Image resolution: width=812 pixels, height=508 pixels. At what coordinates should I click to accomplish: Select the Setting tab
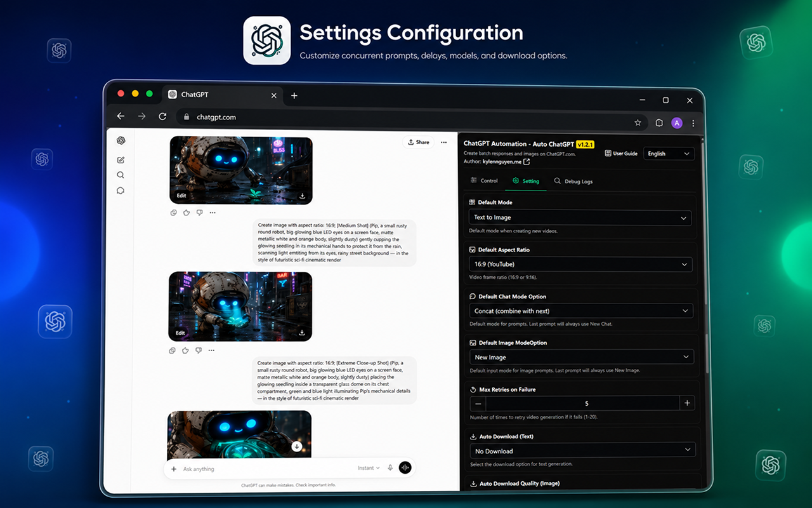point(526,181)
